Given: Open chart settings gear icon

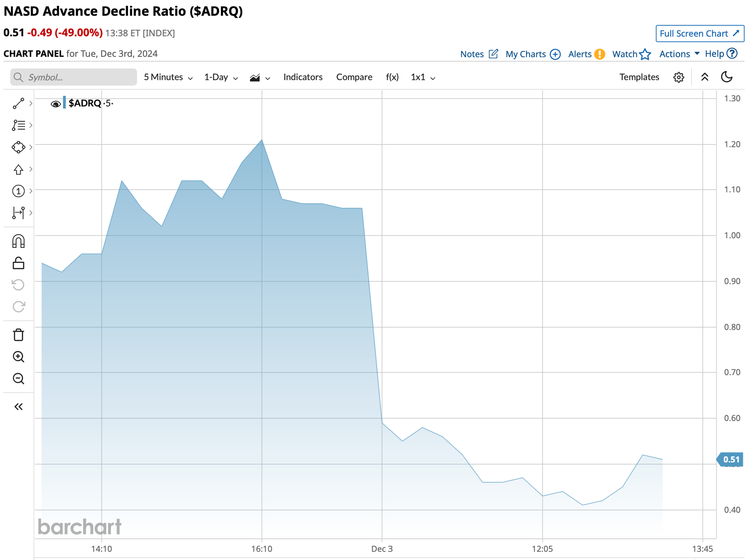Looking at the screenshot, I should pos(679,77).
